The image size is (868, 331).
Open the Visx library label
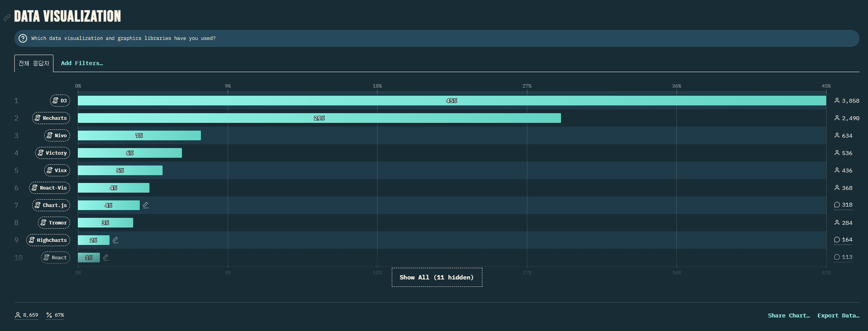click(x=57, y=170)
